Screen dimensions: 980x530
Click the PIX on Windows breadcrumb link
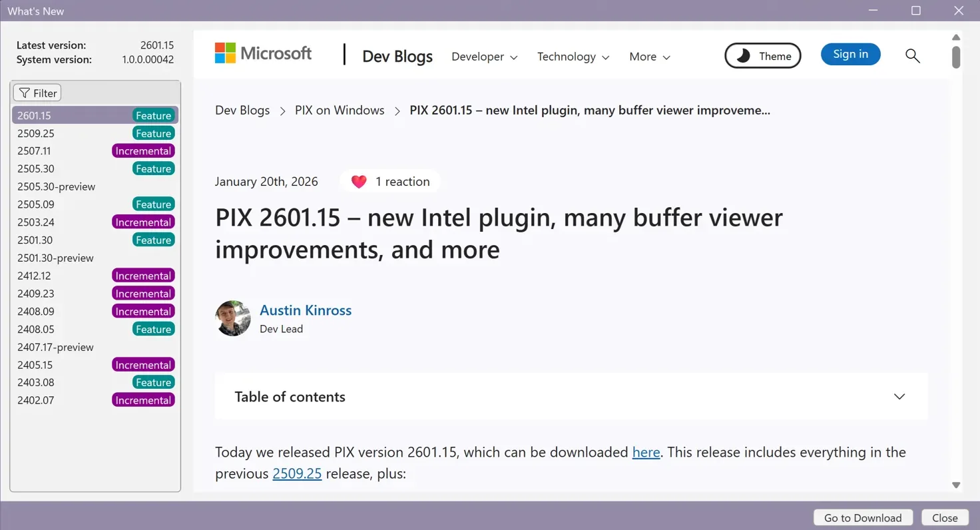tap(340, 110)
